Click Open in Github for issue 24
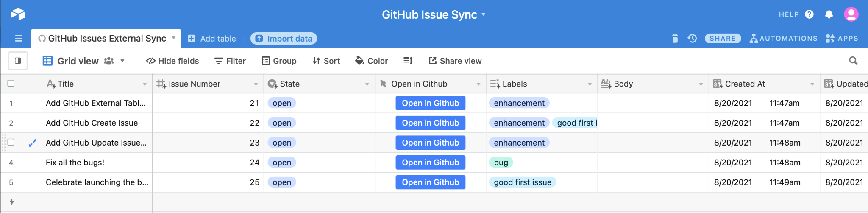The height and width of the screenshot is (213, 868). coord(431,163)
